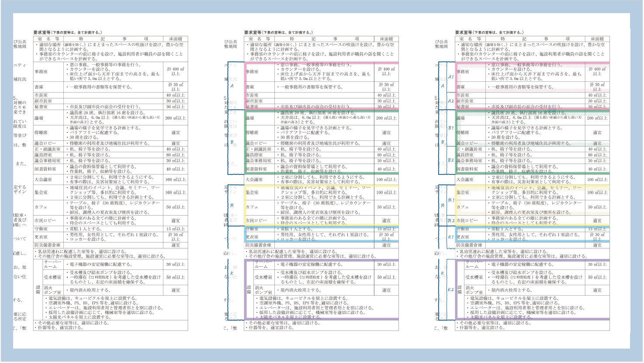This screenshot has height=363, width=644.
Task: Click 議会事務局室 in the A1-labeled right table
Action: pyautogui.click(x=469, y=161)
